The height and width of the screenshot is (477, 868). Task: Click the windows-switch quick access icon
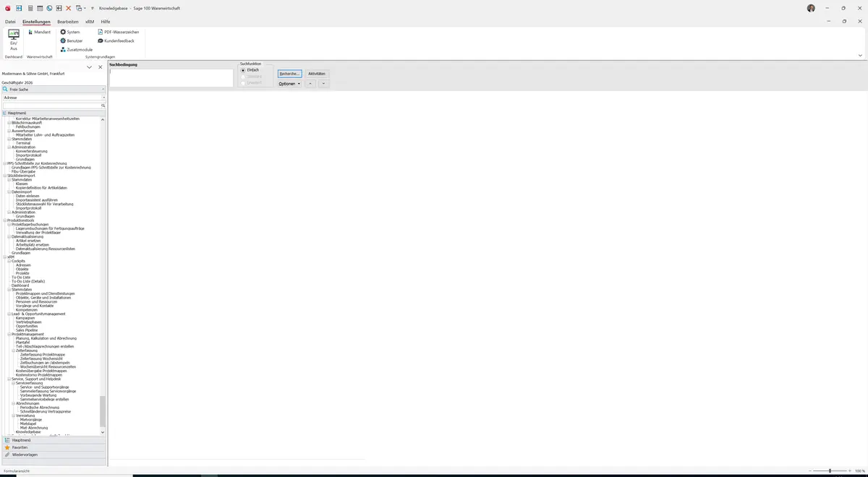pos(78,8)
